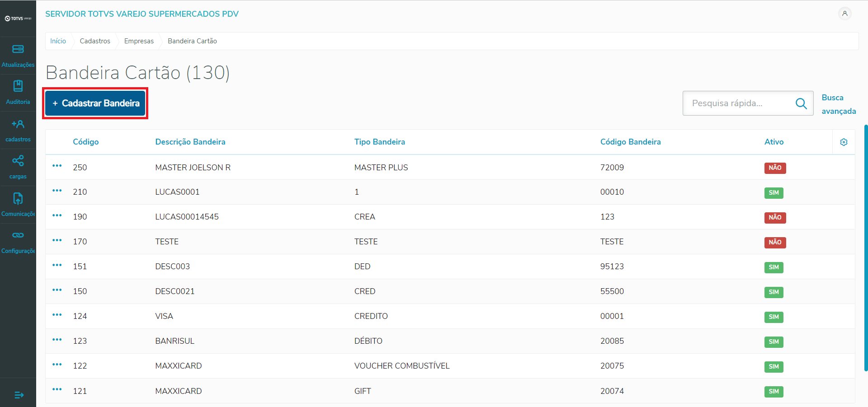Open row actions for code 190
The width and height of the screenshot is (868, 407).
click(x=57, y=215)
